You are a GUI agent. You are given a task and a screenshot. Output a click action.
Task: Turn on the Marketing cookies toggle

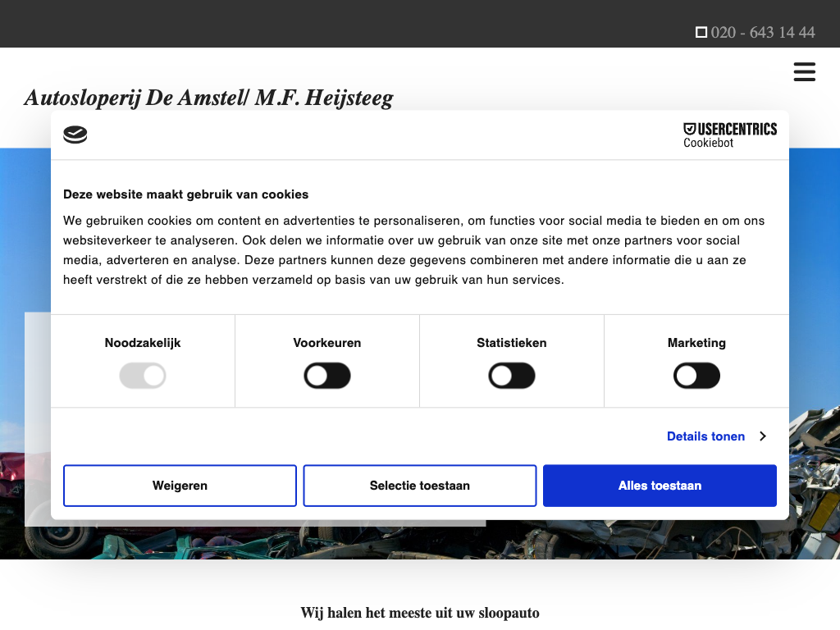click(696, 377)
